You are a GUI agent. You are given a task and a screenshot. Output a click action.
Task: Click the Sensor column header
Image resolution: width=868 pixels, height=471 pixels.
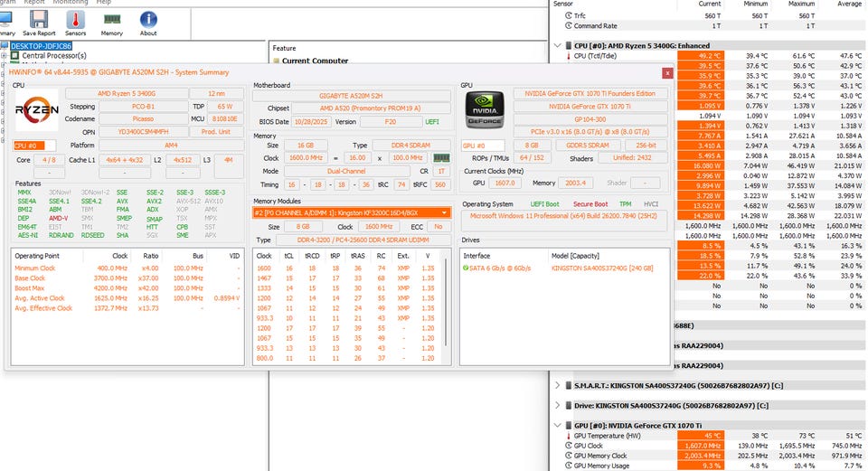(x=563, y=4)
